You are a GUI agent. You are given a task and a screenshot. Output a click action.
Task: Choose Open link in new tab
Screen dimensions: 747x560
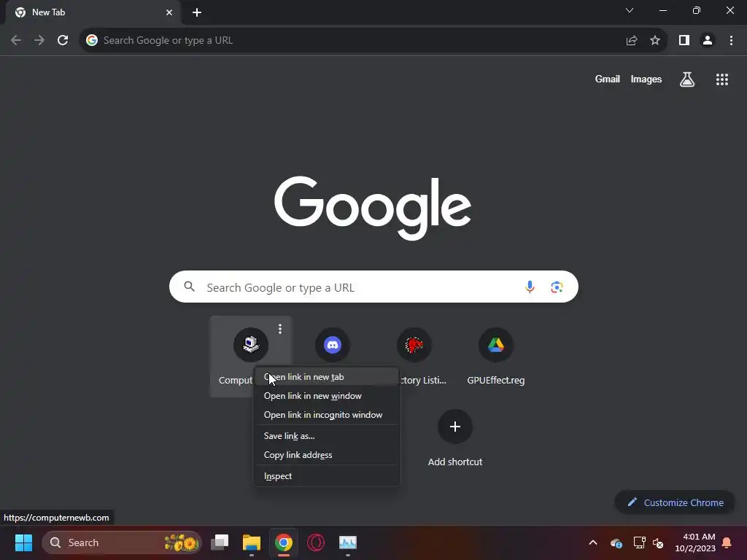(x=327, y=377)
